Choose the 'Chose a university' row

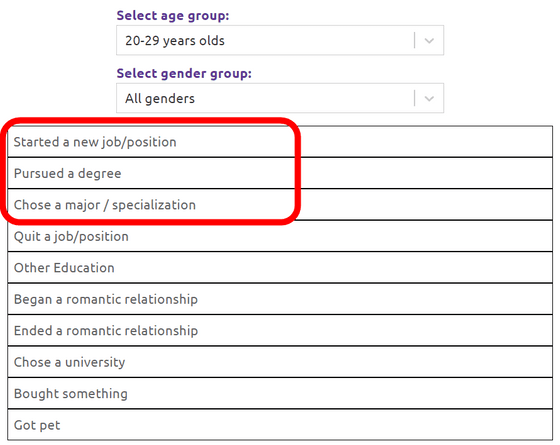point(280,362)
